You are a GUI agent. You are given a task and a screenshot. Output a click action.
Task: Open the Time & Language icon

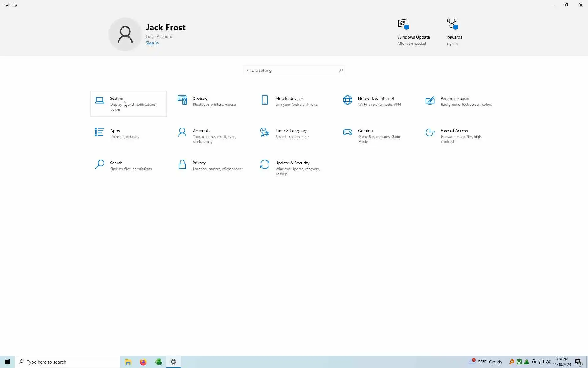pos(265,132)
